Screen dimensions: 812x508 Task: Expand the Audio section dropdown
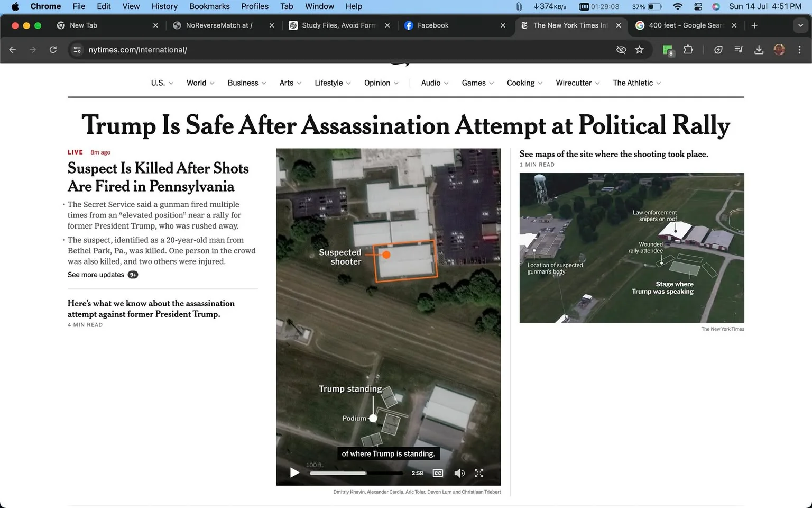point(435,83)
